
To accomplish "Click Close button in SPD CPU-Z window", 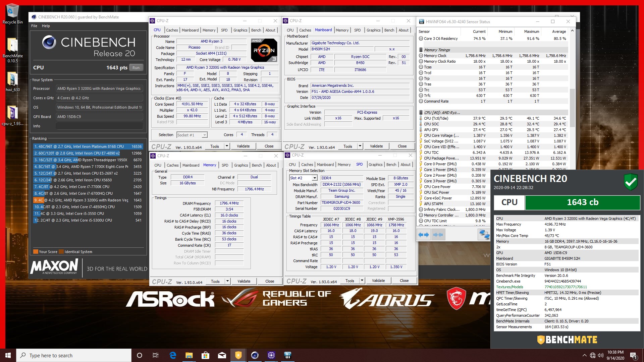I will 404,281.
